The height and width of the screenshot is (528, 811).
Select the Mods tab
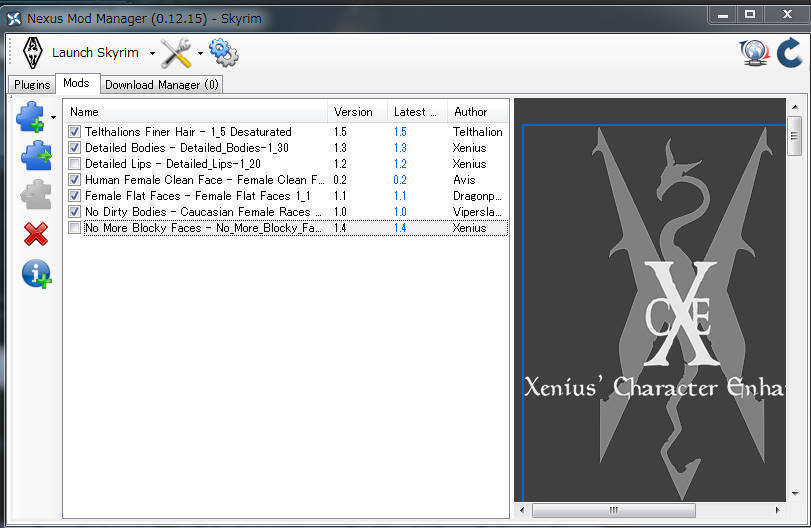click(77, 83)
